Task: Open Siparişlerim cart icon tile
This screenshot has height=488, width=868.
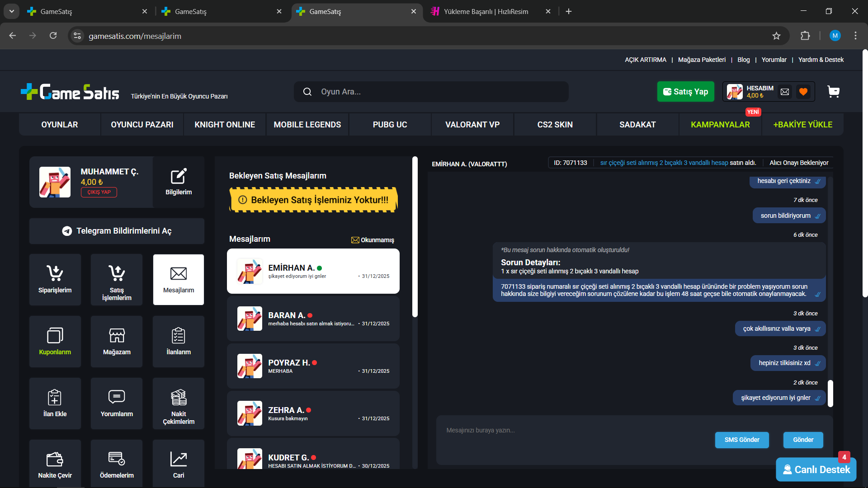Action: tap(55, 280)
